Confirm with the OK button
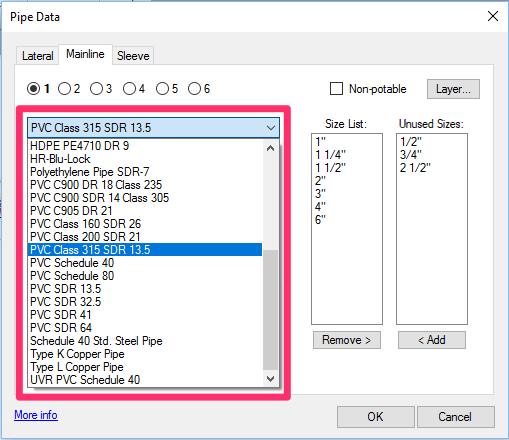This screenshot has height=440, width=509. coord(376,417)
